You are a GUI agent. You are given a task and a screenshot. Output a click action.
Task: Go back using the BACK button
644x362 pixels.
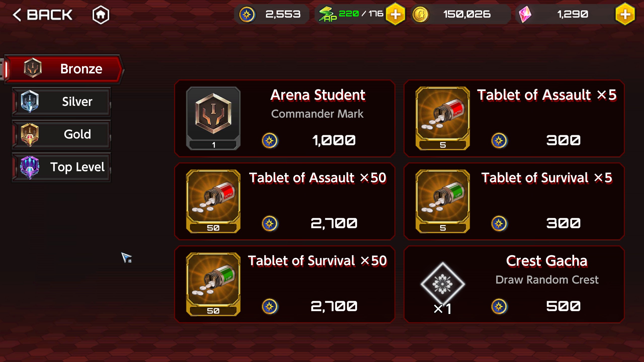click(x=43, y=15)
